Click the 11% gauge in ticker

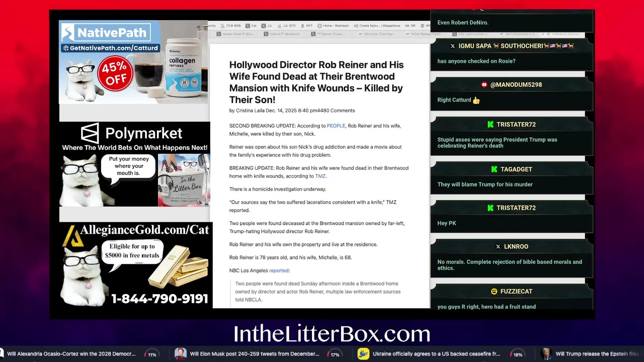click(152, 354)
